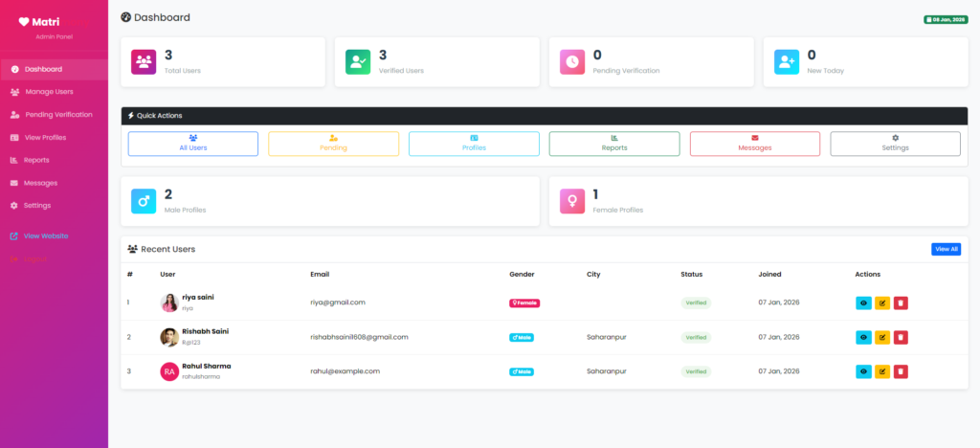Click the Joined column header

point(770,275)
